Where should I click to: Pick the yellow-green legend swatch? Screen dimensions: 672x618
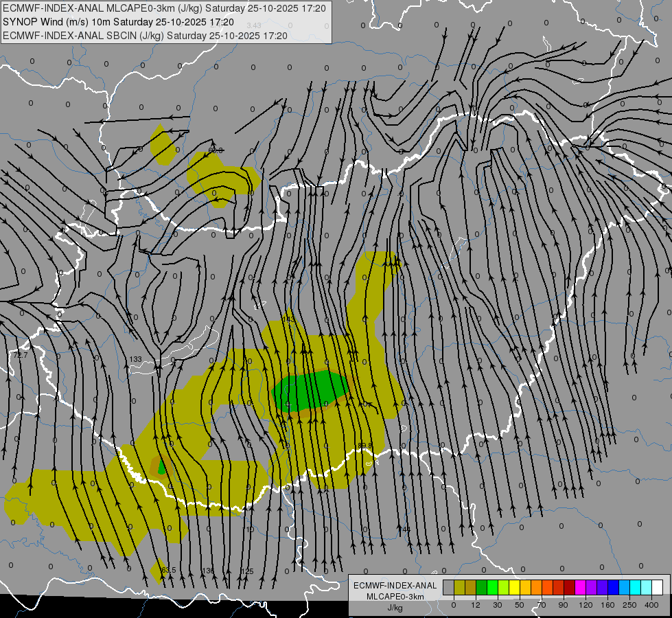[x=504, y=587]
